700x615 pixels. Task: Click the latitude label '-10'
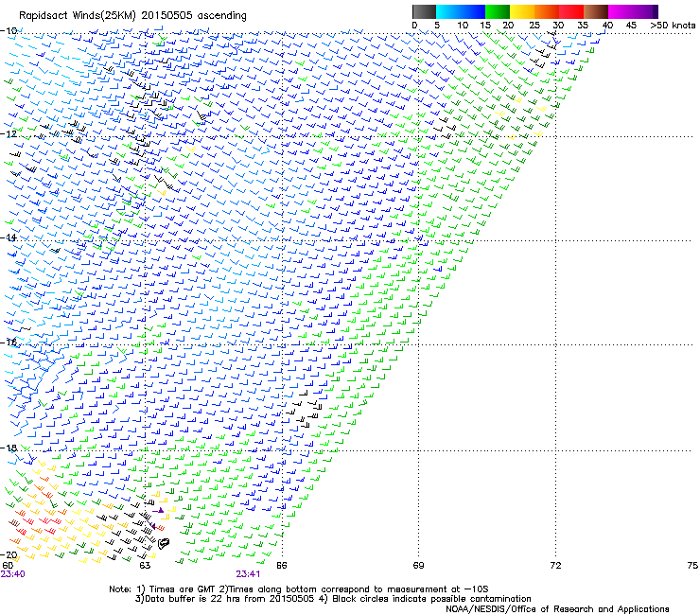tap(9, 31)
